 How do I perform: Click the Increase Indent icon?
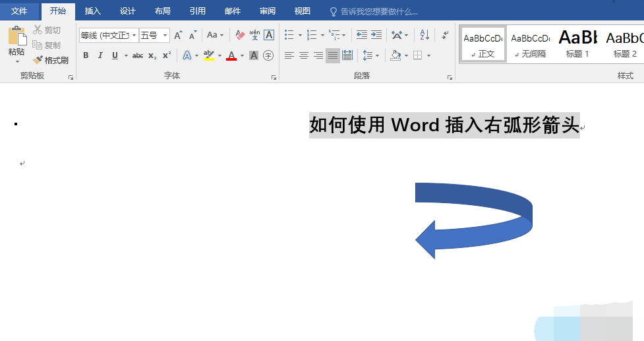[376, 35]
